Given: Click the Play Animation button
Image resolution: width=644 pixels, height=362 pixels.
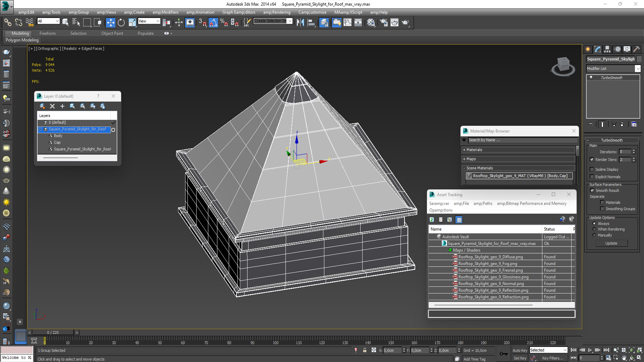Looking at the screenshot, I should coord(590,350).
